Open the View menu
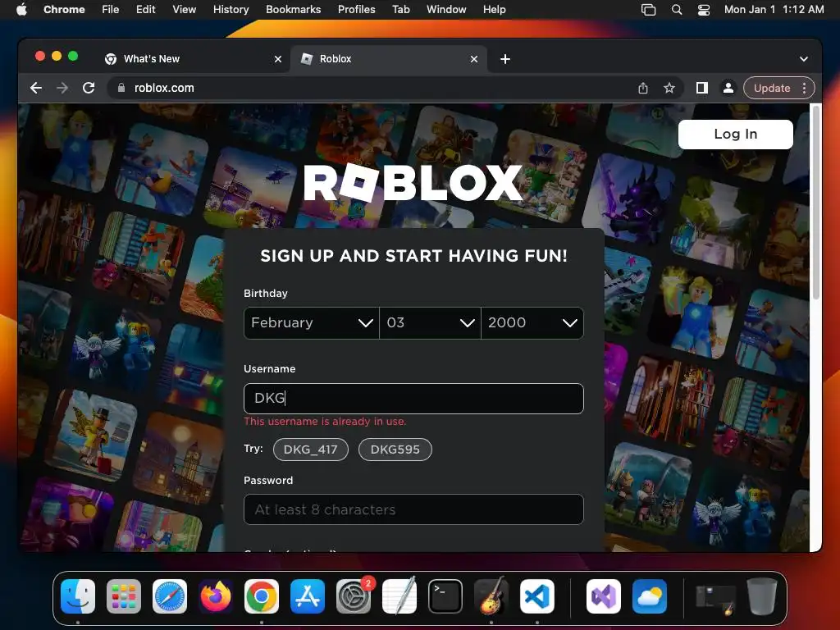The width and height of the screenshot is (840, 630). [184, 10]
